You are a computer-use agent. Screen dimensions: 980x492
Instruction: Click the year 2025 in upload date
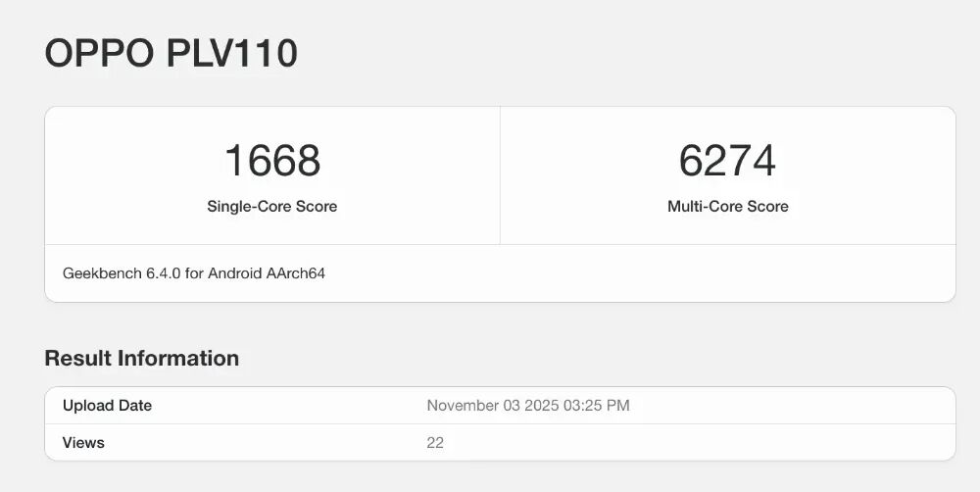(x=544, y=406)
